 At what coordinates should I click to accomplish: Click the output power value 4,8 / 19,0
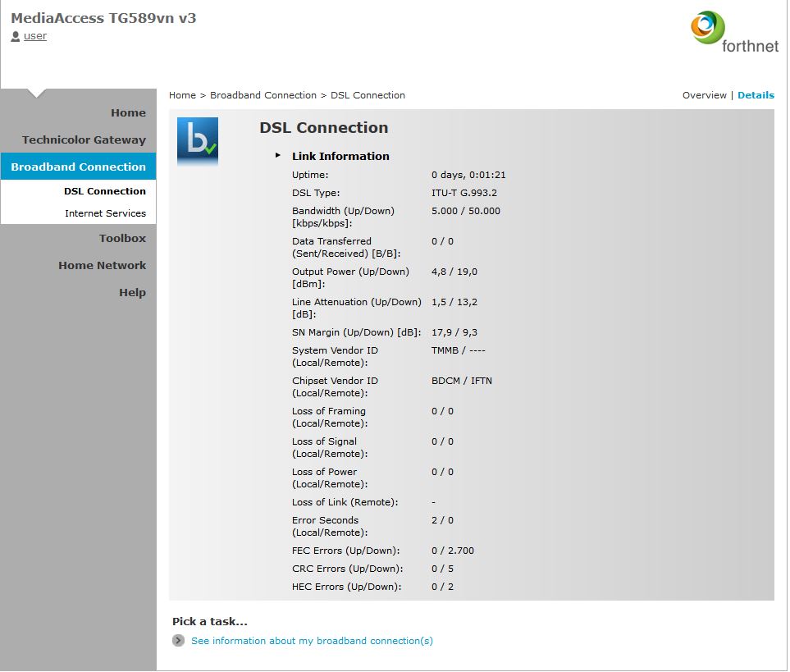(x=454, y=272)
